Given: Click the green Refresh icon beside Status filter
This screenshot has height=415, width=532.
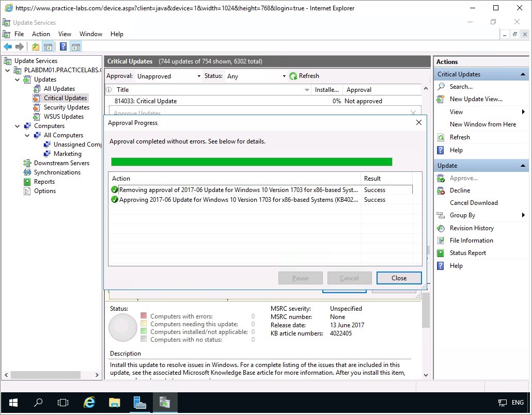Looking at the screenshot, I should click(x=293, y=76).
